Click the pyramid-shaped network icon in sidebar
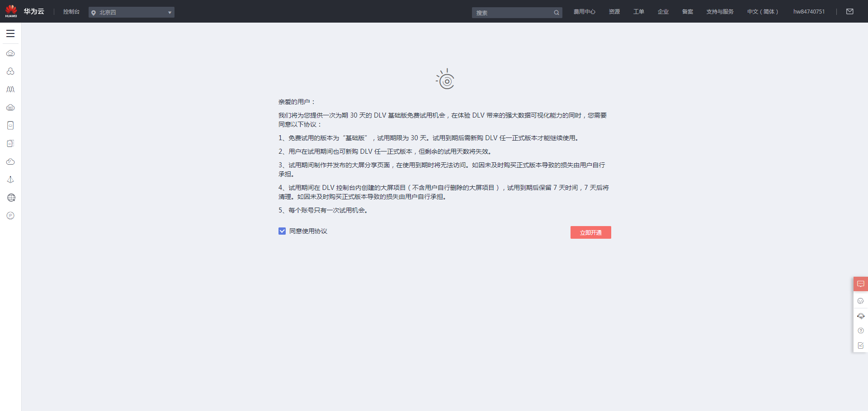This screenshot has width=868, height=411. click(10, 180)
